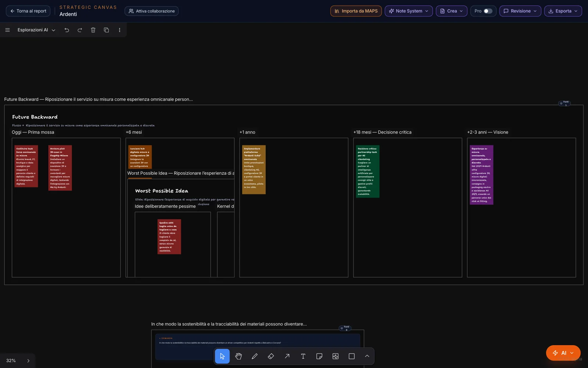
Task: Open the Esplorazioni AI dropdown
Action: (36, 30)
